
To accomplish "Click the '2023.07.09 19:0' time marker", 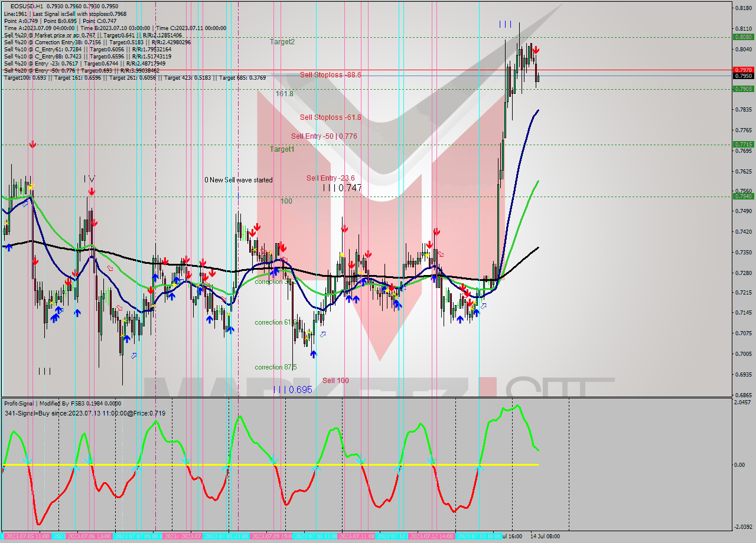I will click(x=272, y=537).
